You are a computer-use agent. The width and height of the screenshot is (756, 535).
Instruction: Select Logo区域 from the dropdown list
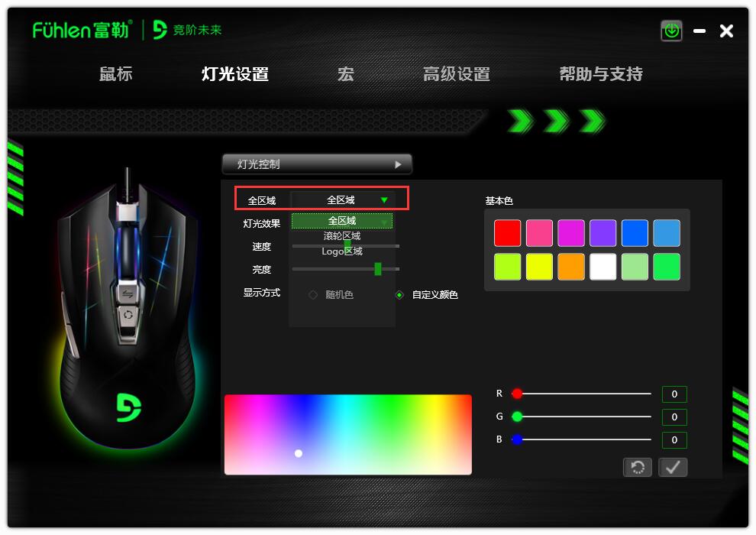tap(341, 251)
